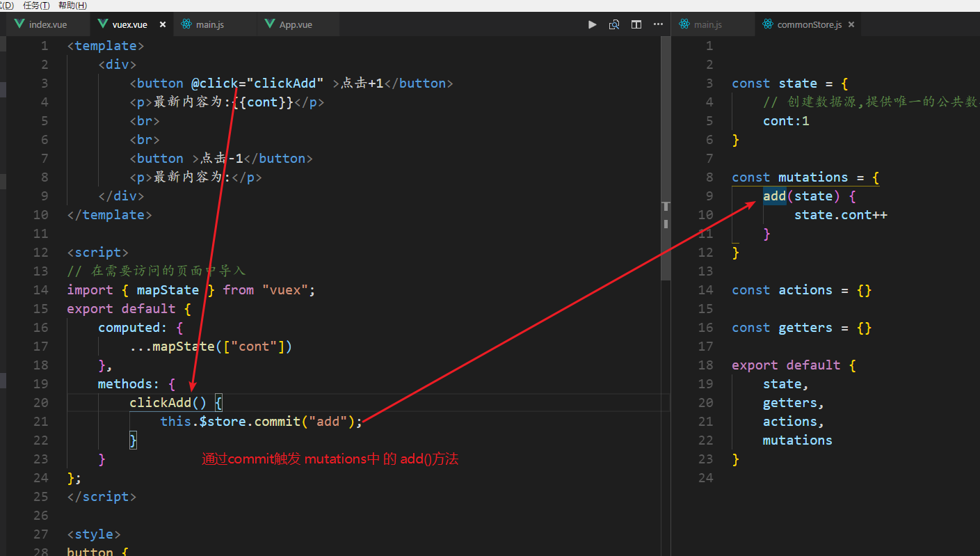
Task: Select the commonStore.js tab
Action: 809,24
